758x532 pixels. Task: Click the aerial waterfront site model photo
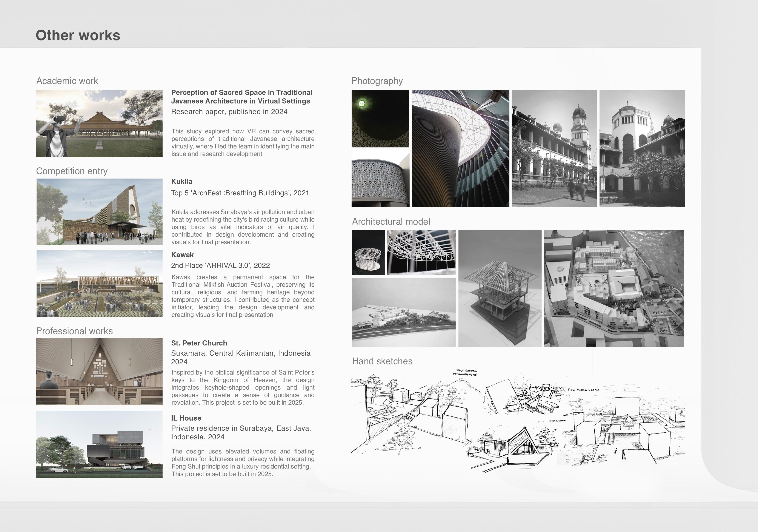coord(614,288)
